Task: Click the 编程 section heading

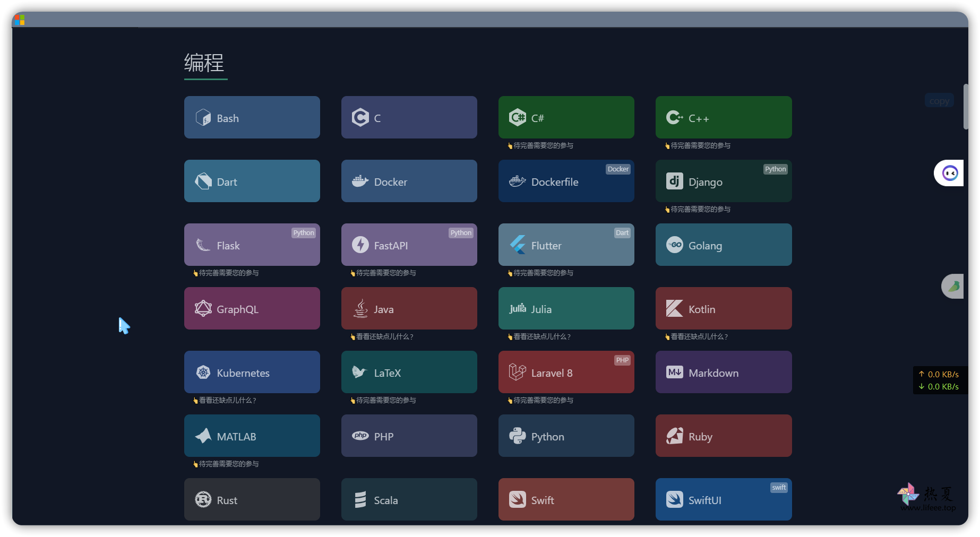Action: click(x=204, y=63)
